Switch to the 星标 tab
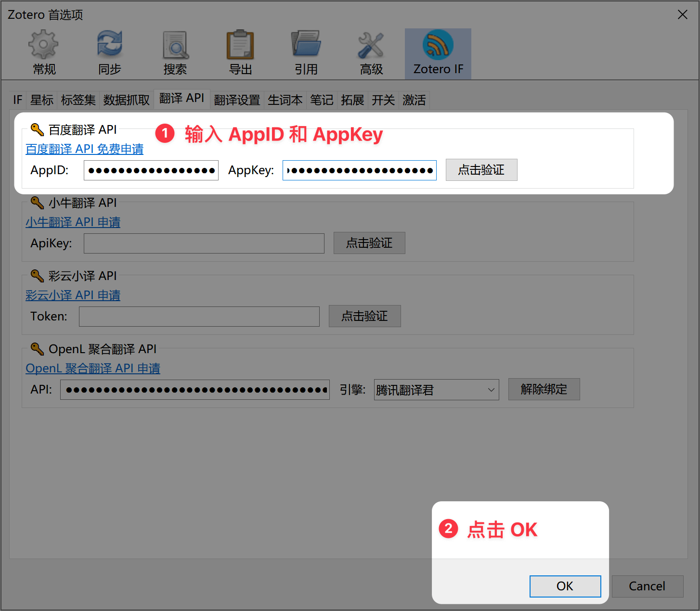This screenshot has height=611, width=700. (x=42, y=100)
